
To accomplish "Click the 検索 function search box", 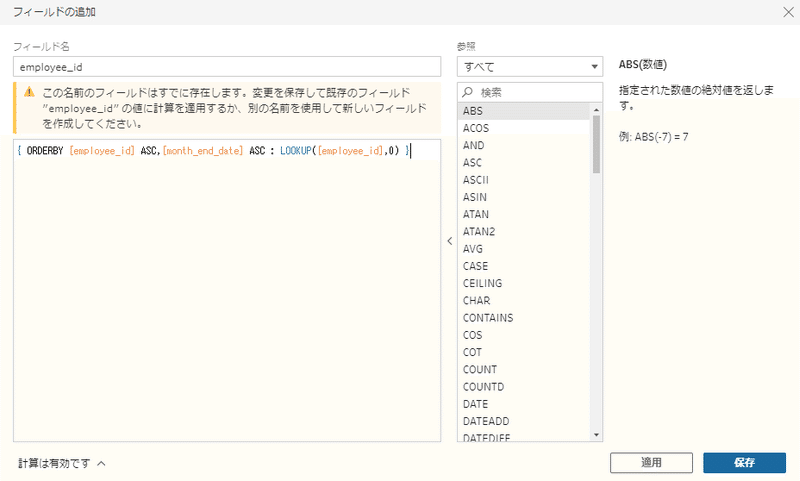I will [x=530, y=92].
